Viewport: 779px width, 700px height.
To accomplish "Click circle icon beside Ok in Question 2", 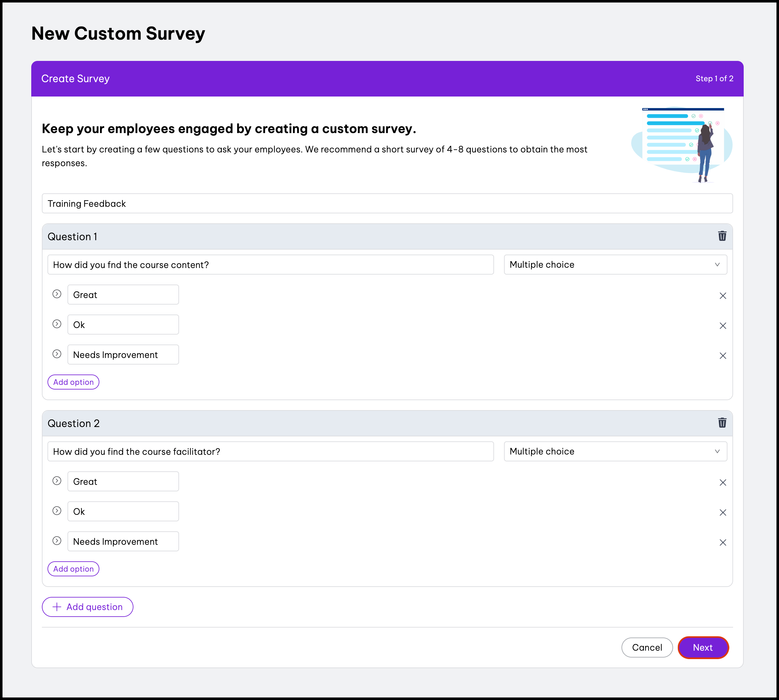I will (x=57, y=511).
